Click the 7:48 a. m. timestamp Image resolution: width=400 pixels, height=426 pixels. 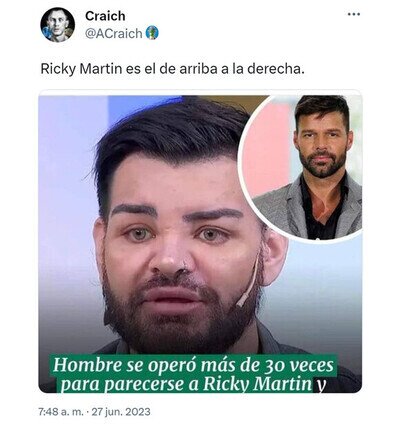61,412
